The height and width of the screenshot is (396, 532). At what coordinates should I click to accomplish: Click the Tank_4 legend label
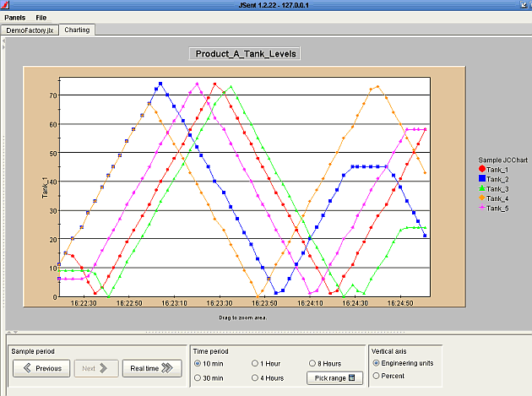pyautogui.click(x=497, y=198)
